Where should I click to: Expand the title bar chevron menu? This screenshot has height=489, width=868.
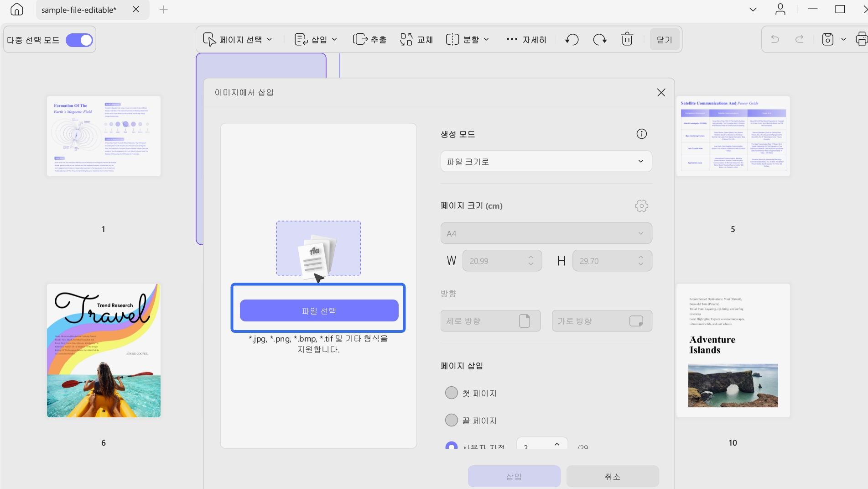753,10
